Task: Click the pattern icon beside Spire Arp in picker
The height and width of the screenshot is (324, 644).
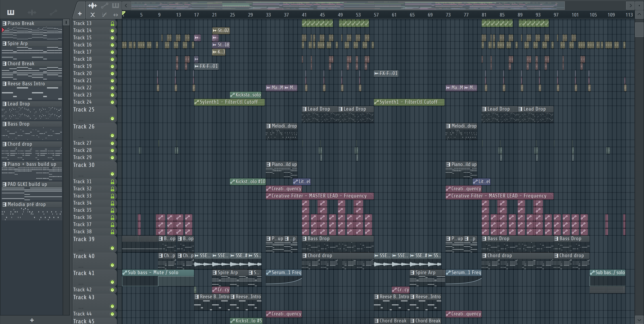Action: point(4,44)
